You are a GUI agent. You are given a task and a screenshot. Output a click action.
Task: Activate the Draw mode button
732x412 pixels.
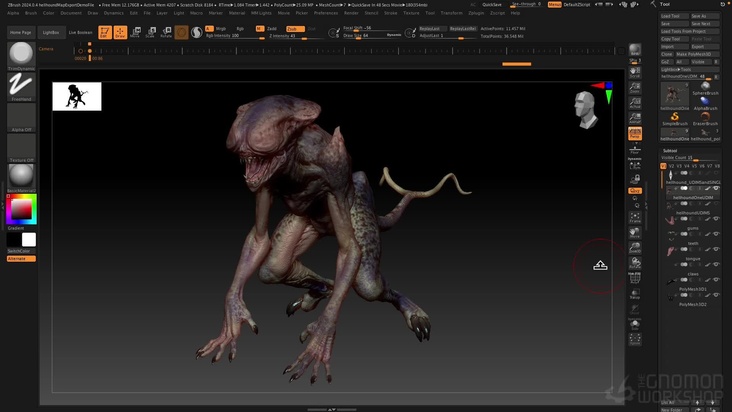(x=120, y=32)
